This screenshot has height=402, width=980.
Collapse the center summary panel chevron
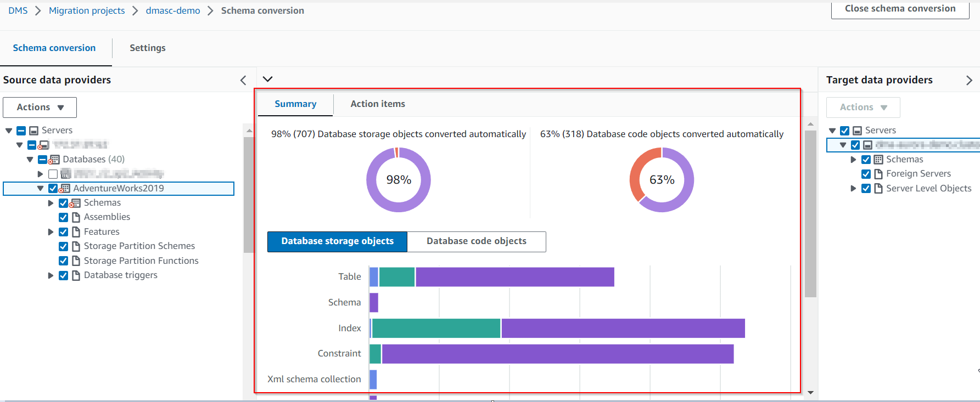tap(268, 79)
